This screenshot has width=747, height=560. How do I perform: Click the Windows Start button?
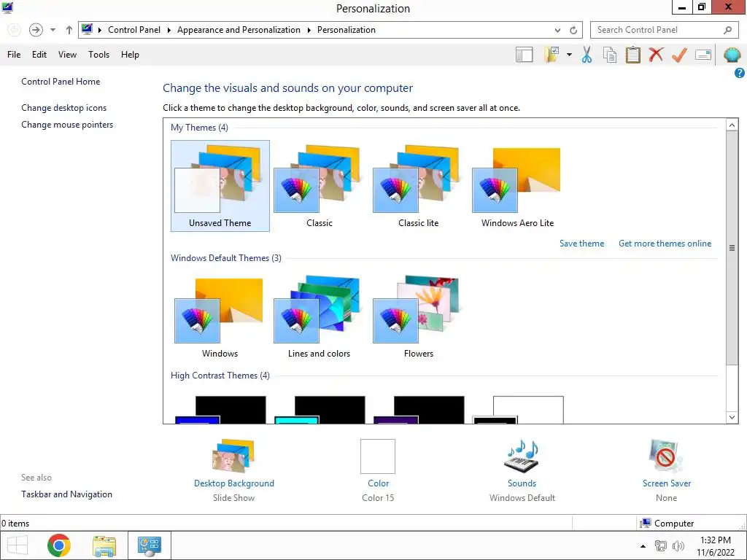pyautogui.click(x=18, y=545)
